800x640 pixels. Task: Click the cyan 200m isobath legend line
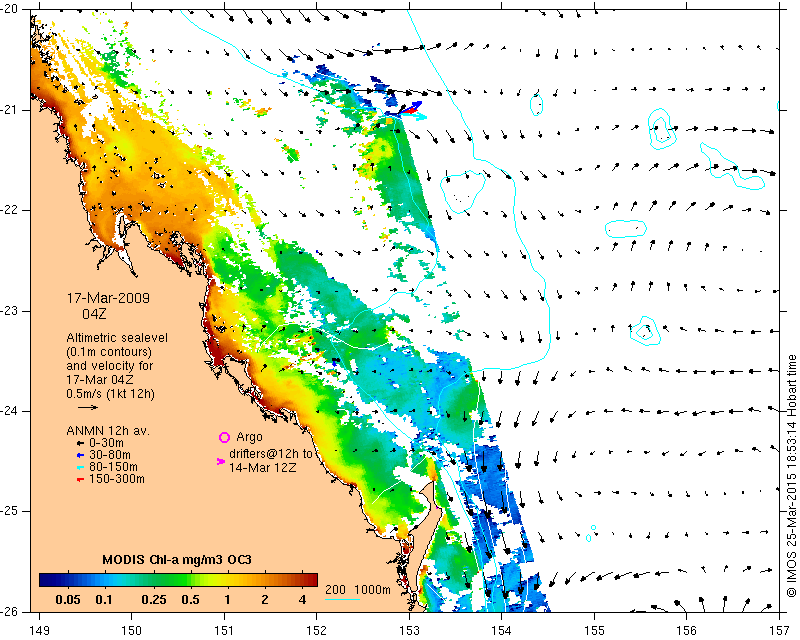[342, 599]
